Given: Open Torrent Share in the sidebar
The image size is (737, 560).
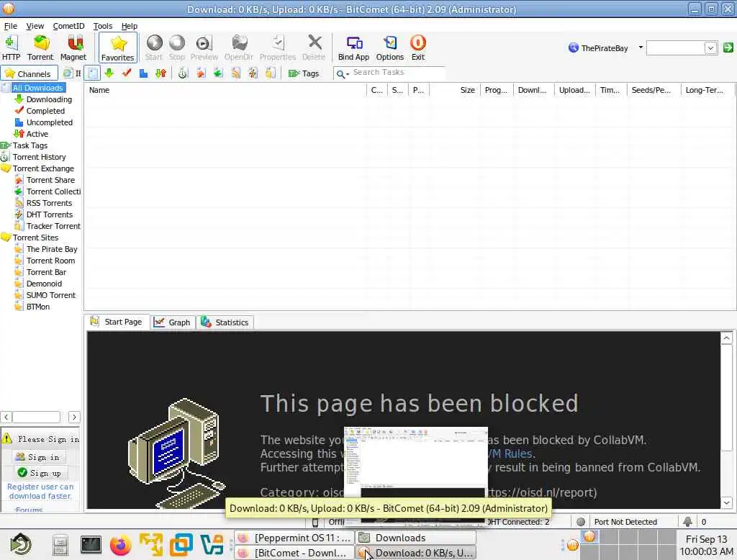Looking at the screenshot, I should [x=50, y=180].
